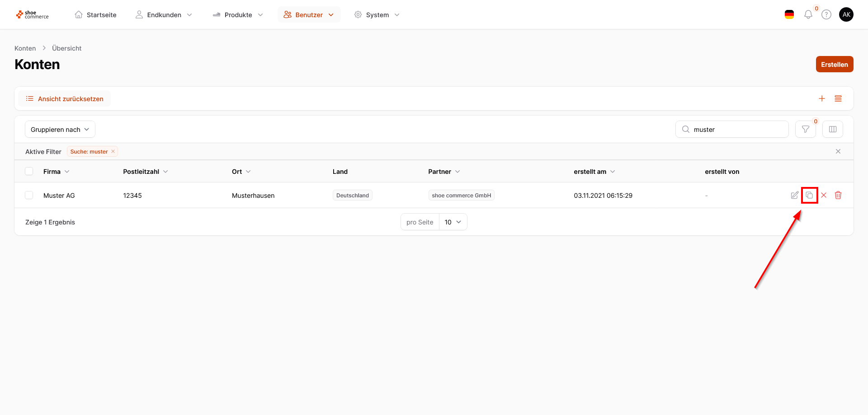Screen dimensions: 868x415
Task: Open the Endkunden menu
Action: 164,15
